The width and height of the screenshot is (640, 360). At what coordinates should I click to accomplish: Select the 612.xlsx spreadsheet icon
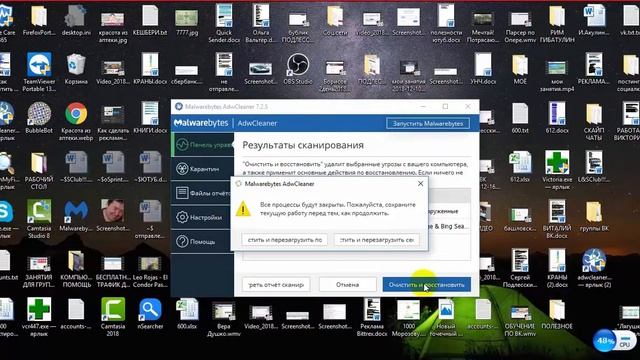(x=520, y=167)
